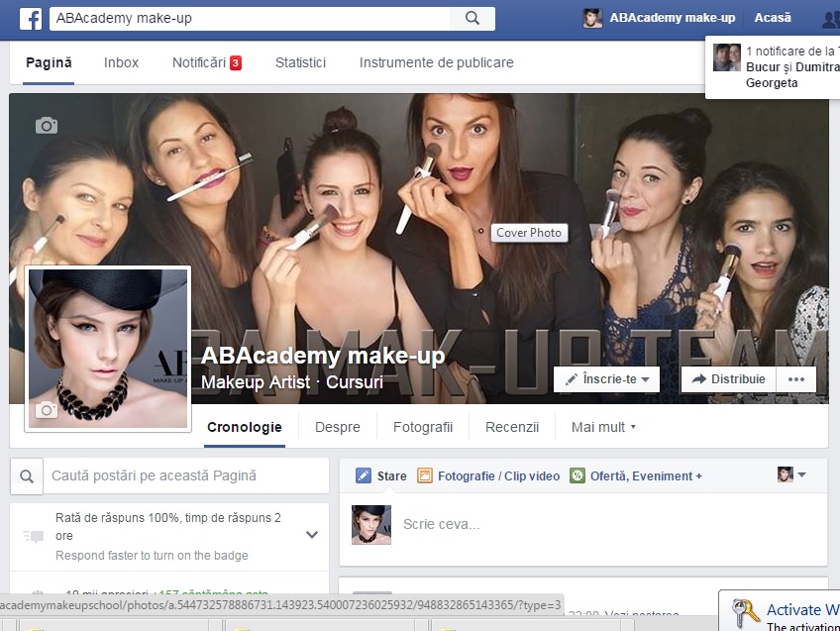The width and height of the screenshot is (840, 631).
Task: Select the Recenzii tab
Action: pyautogui.click(x=512, y=427)
